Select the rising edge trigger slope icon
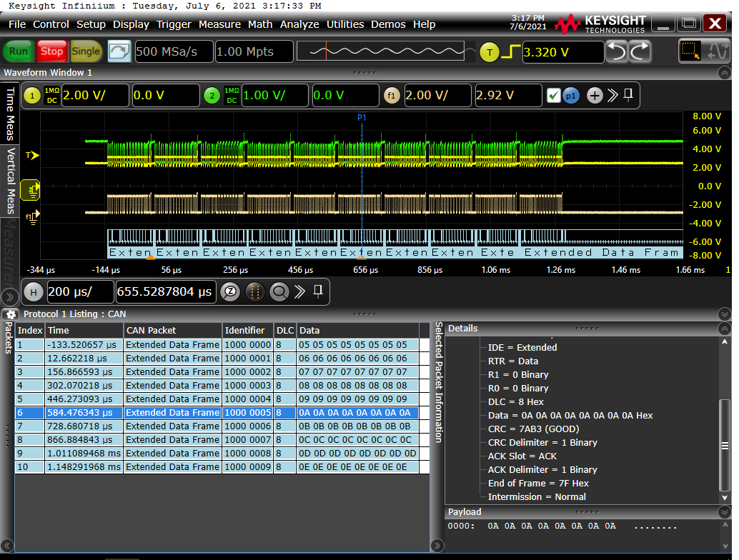 (x=510, y=52)
